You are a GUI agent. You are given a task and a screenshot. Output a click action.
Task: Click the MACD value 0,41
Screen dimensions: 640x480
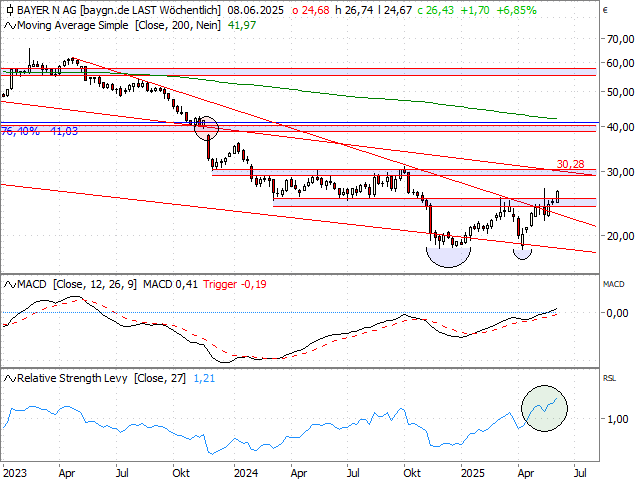tap(188, 284)
